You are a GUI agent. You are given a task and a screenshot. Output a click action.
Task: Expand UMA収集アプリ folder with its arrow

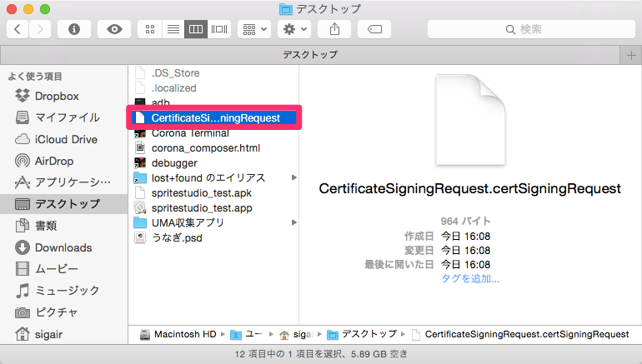(x=293, y=222)
